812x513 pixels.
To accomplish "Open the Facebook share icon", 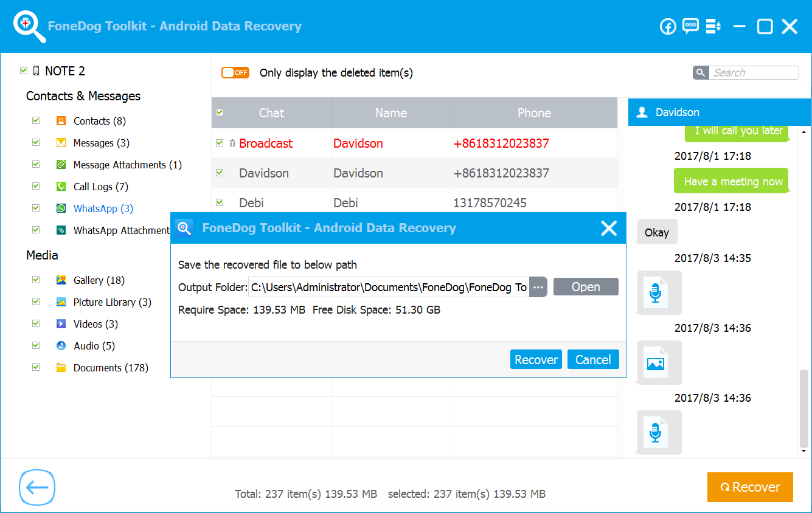I will (x=668, y=27).
